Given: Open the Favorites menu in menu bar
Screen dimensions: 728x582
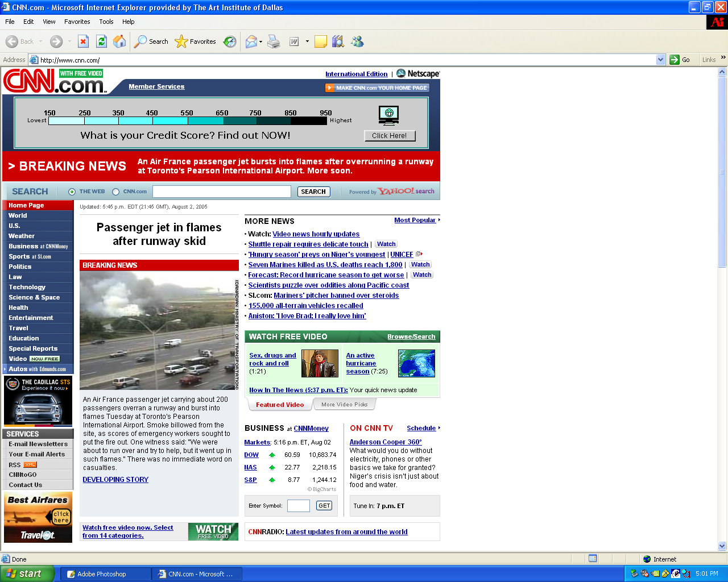Looking at the screenshot, I should (x=77, y=22).
